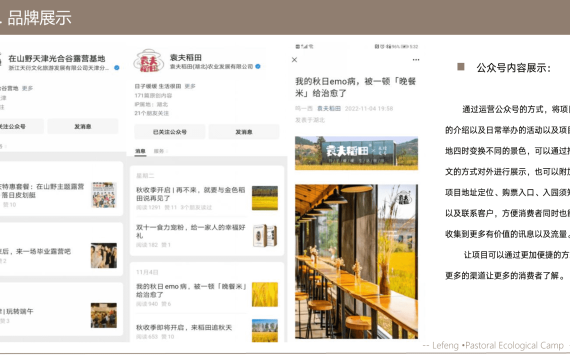This screenshot has height=360, width=570.
Task: Click 已关注公众号 button under 袁夫稻田
Action: pos(170,132)
